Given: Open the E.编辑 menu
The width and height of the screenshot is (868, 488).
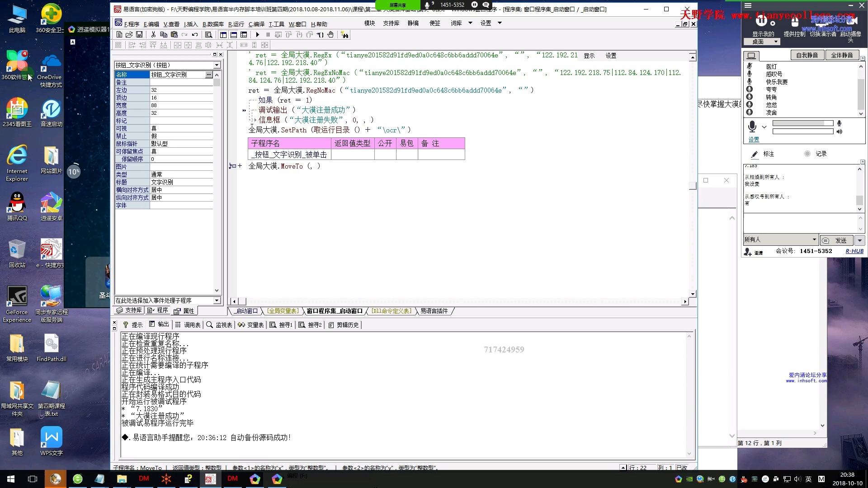Looking at the screenshot, I should pyautogui.click(x=151, y=24).
